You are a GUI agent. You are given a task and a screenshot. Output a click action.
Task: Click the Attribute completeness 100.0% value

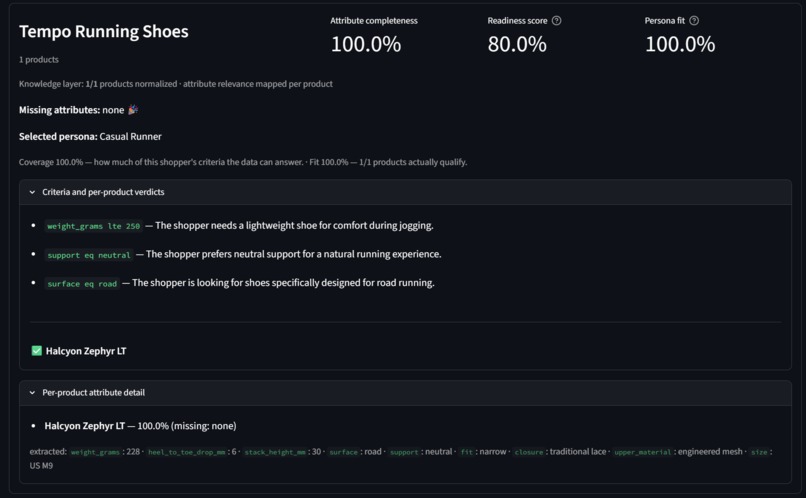pos(365,44)
